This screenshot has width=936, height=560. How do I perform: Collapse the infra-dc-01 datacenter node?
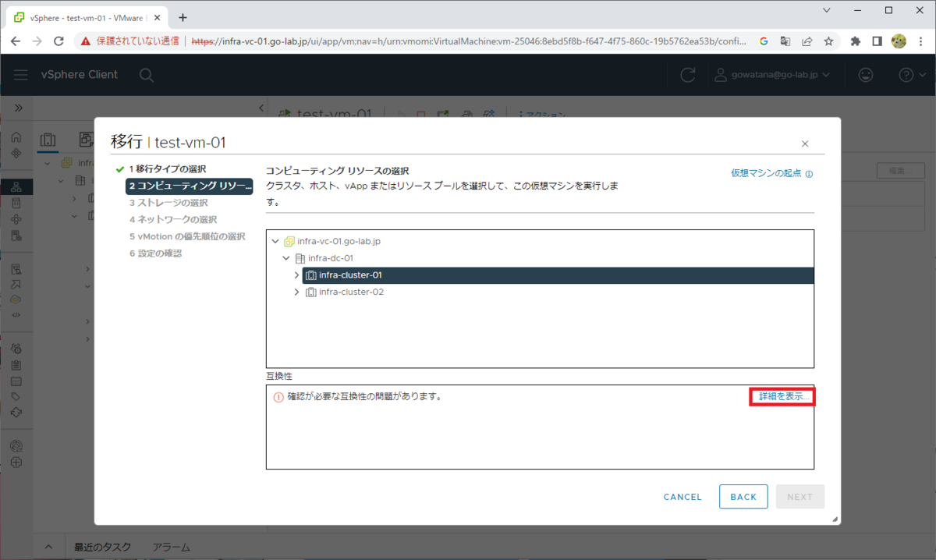click(286, 258)
